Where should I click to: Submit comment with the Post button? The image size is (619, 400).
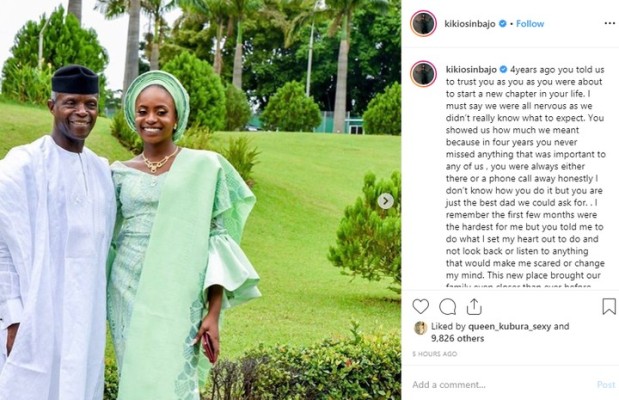(606, 385)
